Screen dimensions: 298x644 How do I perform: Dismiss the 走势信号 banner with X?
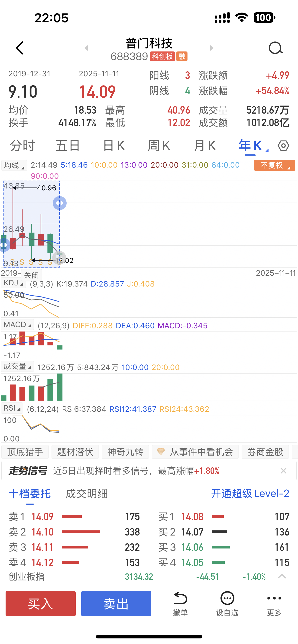[283, 471]
